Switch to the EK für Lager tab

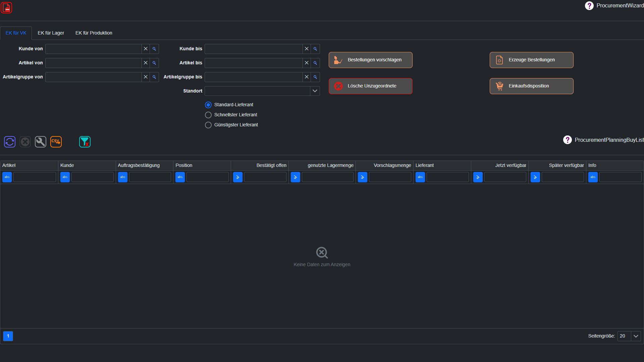coord(51,33)
